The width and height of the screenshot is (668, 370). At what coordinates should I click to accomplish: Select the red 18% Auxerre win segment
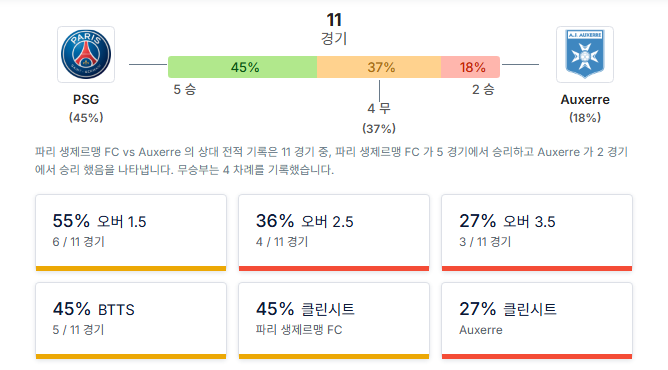pyautogui.click(x=470, y=67)
